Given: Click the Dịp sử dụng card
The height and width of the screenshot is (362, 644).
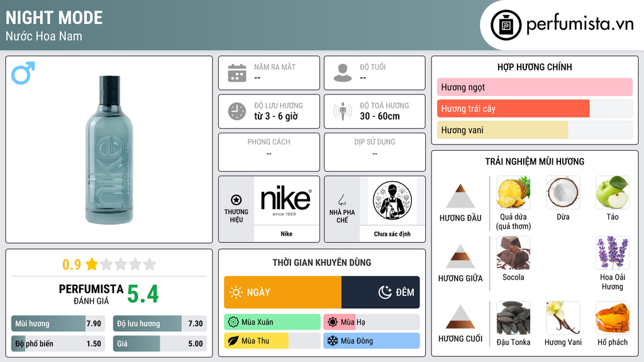Looking at the screenshot, I should (375, 152).
